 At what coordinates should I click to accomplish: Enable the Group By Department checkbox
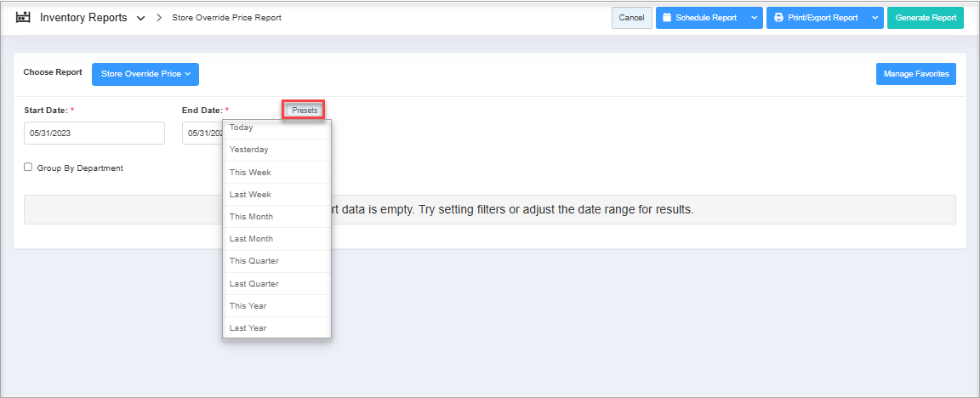point(28,168)
